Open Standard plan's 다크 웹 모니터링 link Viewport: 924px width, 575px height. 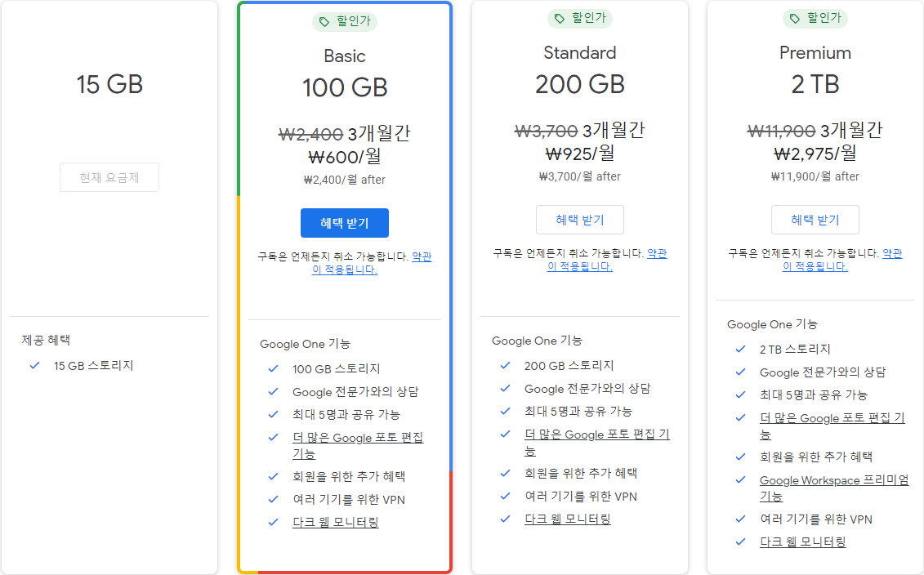tap(567, 518)
